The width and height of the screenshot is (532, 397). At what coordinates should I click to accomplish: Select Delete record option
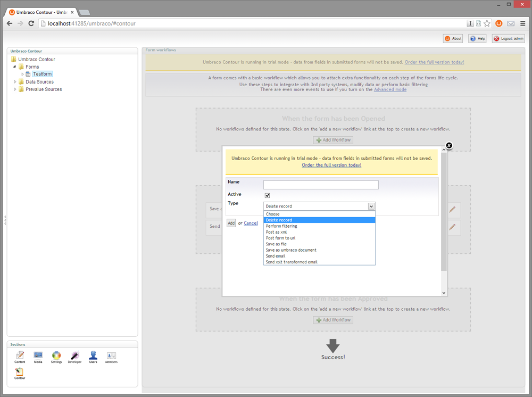319,220
